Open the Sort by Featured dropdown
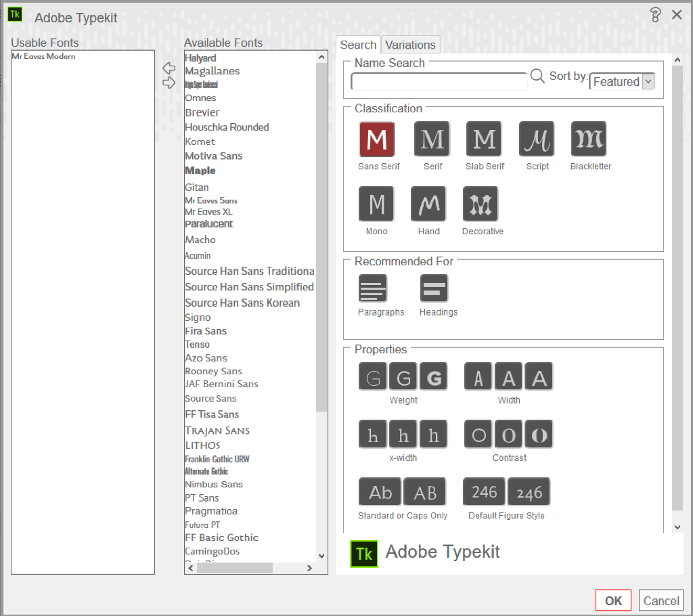Viewport: 693px width, 616px height. [x=622, y=81]
